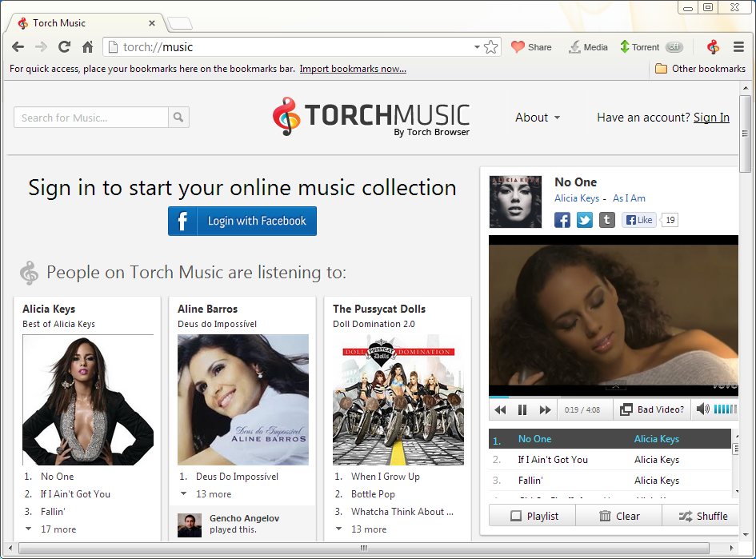
Task: Toggle the Torrent off switch
Action: pyautogui.click(x=674, y=46)
